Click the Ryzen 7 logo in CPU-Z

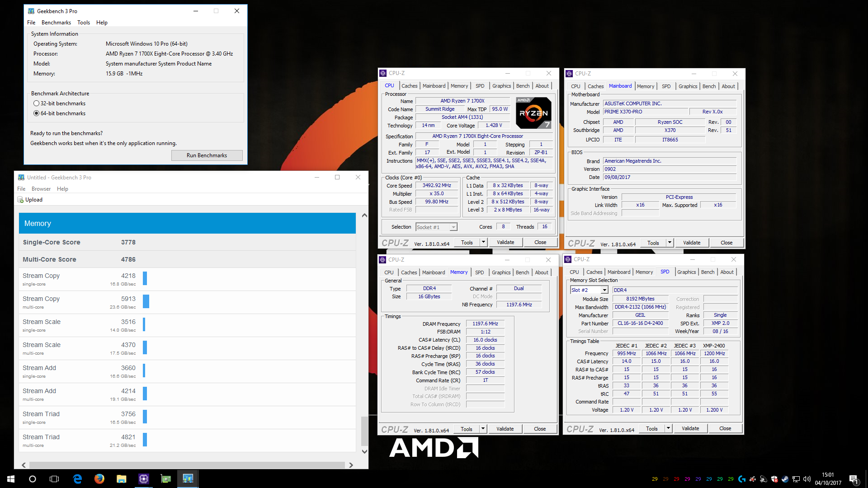(x=534, y=113)
